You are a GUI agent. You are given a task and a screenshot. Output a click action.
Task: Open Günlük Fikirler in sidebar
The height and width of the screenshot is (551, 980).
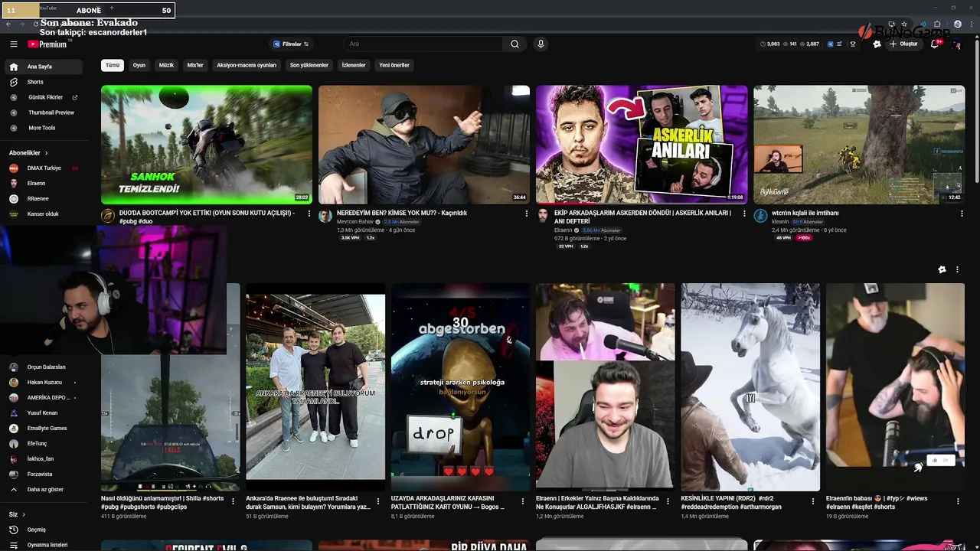[x=43, y=97]
